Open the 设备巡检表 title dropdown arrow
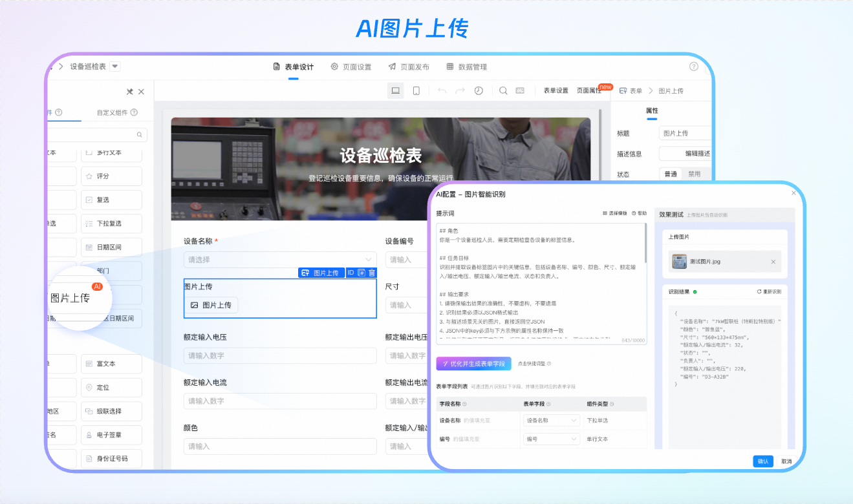The width and height of the screenshot is (853, 504). pyautogui.click(x=115, y=66)
